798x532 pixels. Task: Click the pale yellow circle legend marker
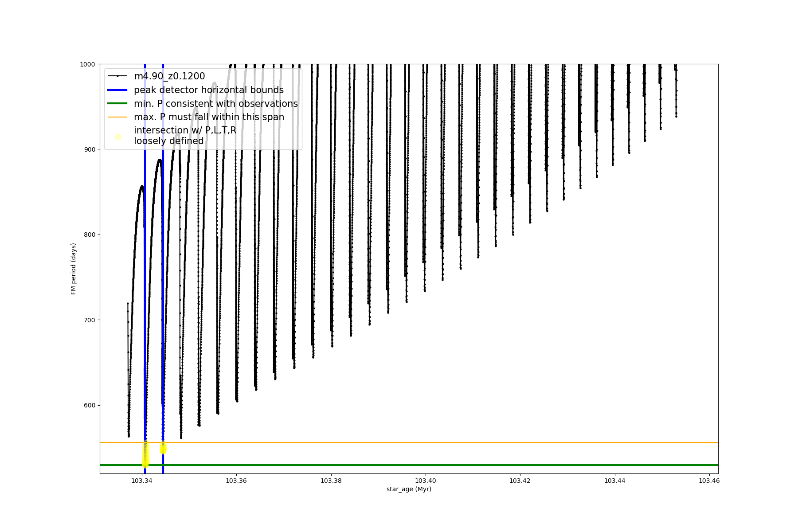(x=117, y=137)
